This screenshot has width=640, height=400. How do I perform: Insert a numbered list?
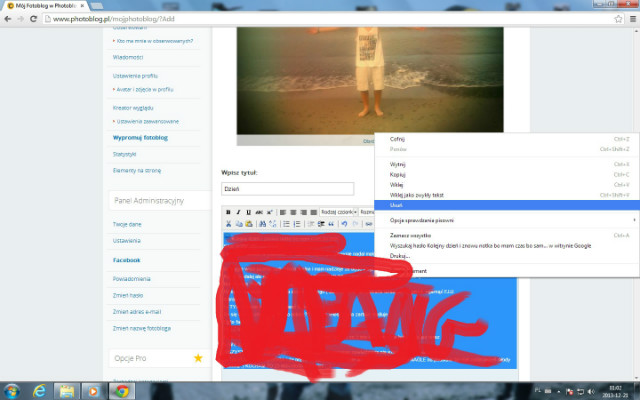click(x=297, y=224)
